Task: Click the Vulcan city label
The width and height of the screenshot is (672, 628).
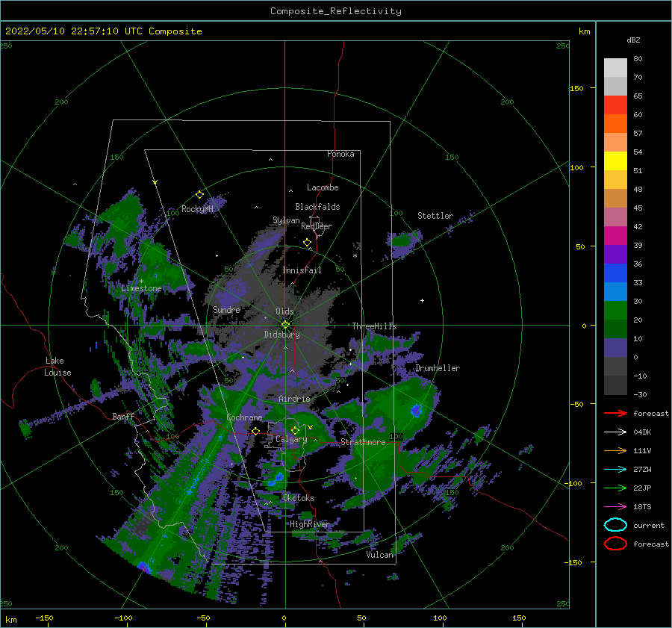Action: (379, 555)
